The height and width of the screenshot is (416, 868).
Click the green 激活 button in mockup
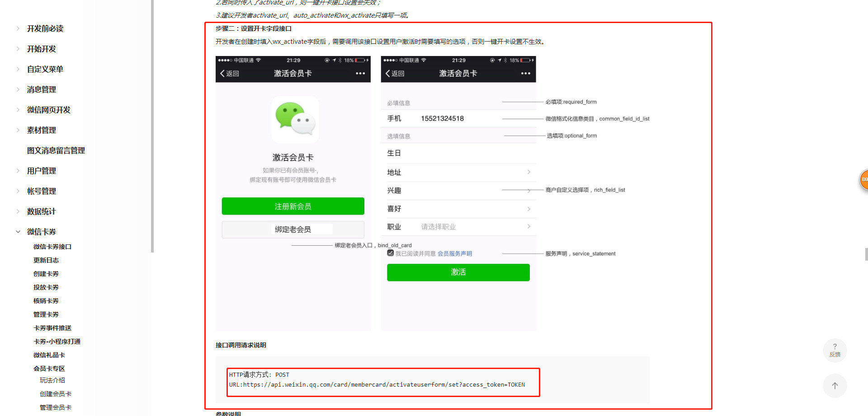tap(458, 272)
